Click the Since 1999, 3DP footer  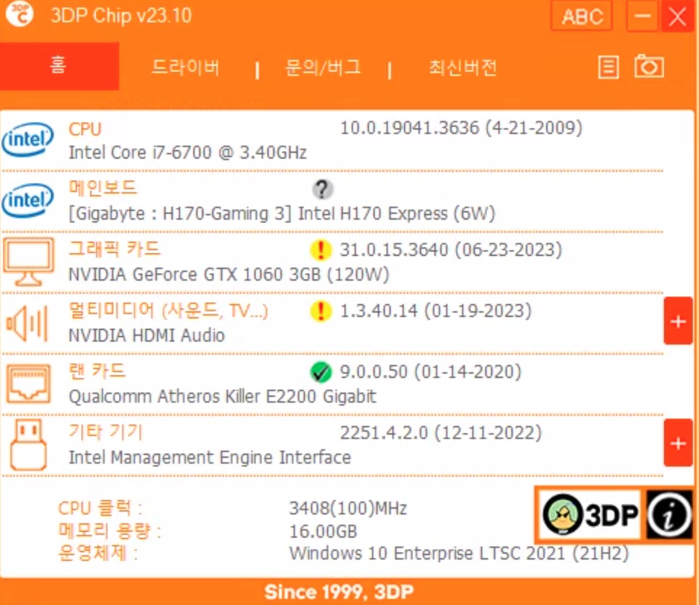pos(339,592)
